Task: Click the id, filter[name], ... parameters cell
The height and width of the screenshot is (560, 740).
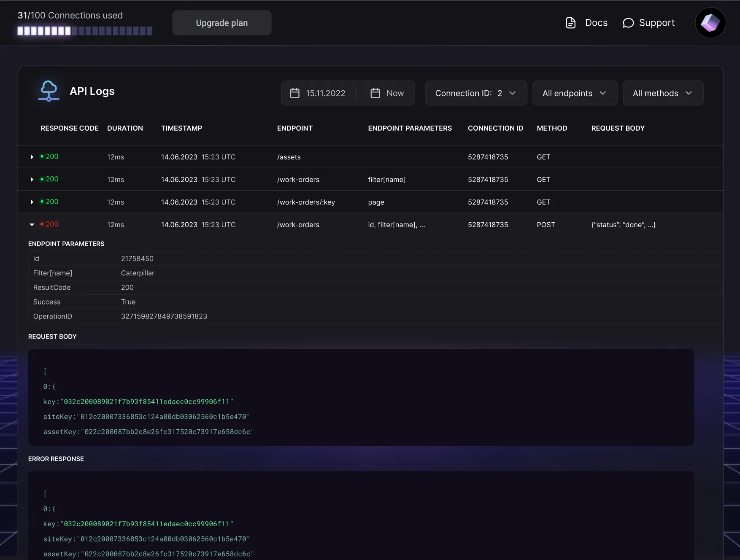Action: [397, 225]
